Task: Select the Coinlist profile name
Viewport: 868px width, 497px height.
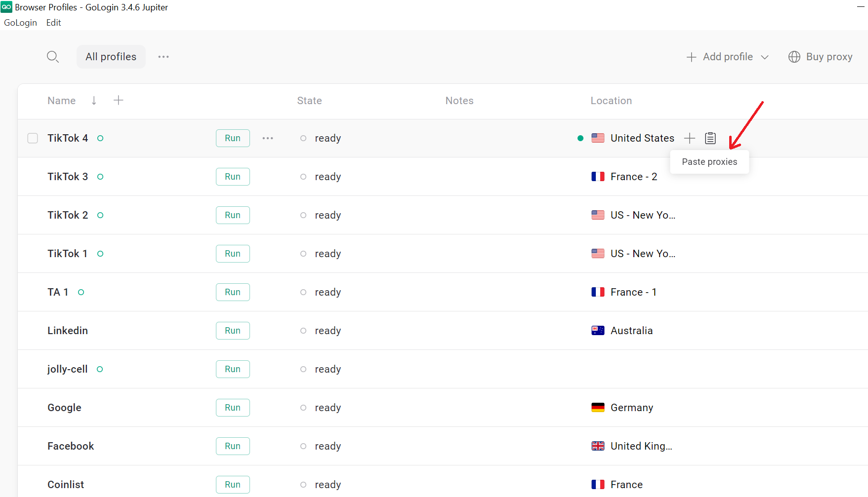Action: (66, 485)
